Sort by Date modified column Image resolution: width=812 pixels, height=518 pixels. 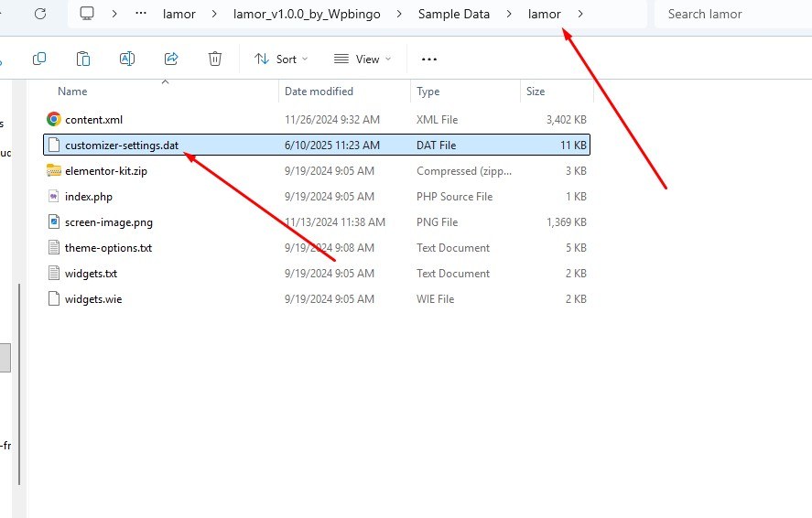coord(319,92)
